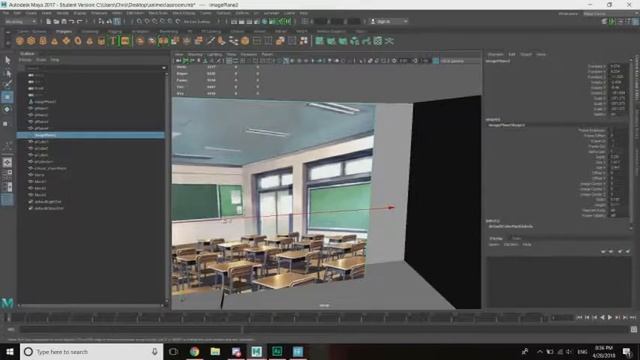This screenshot has height=360, width=640.
Task: Open the Create menu
Action: pyautogui.click(x=31, y=13)
